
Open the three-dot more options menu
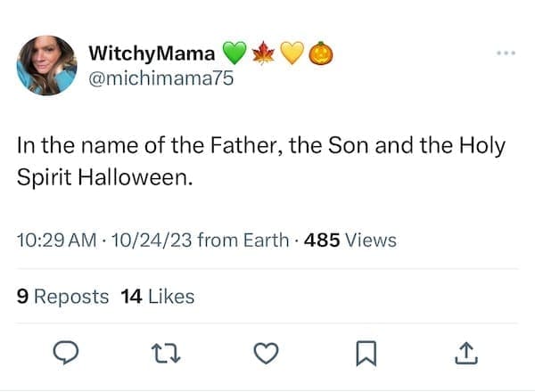(506, 53)
